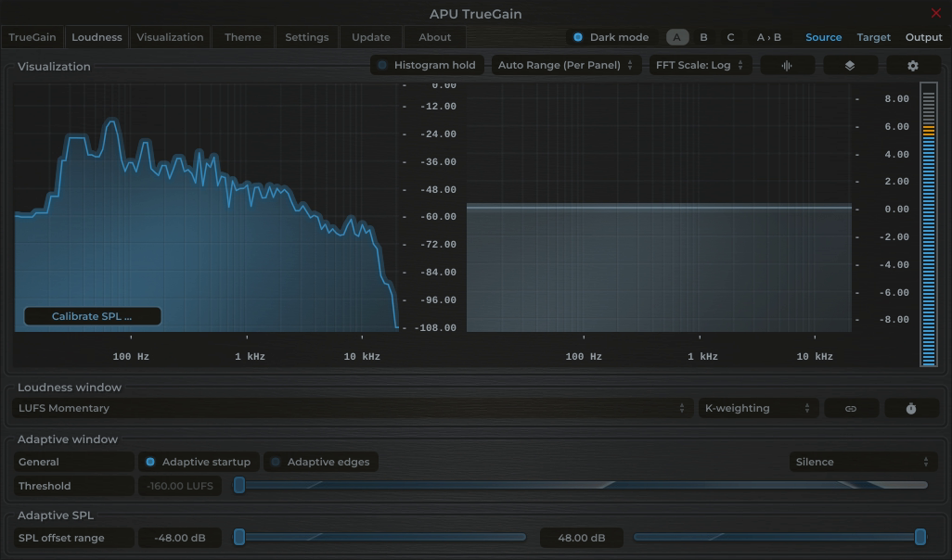Toggle Dark mode
Screen dimensions: 952x560
(610, 37)
